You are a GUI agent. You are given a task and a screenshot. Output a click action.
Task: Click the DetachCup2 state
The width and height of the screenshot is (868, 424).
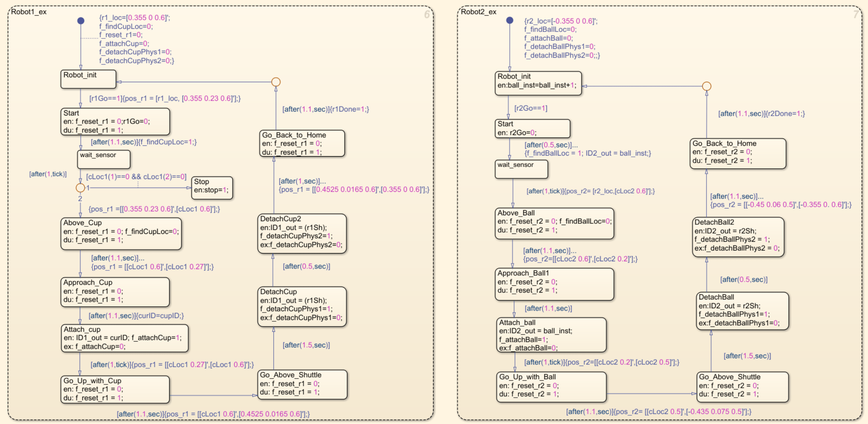pyautogui.click(x=302, y=234)
